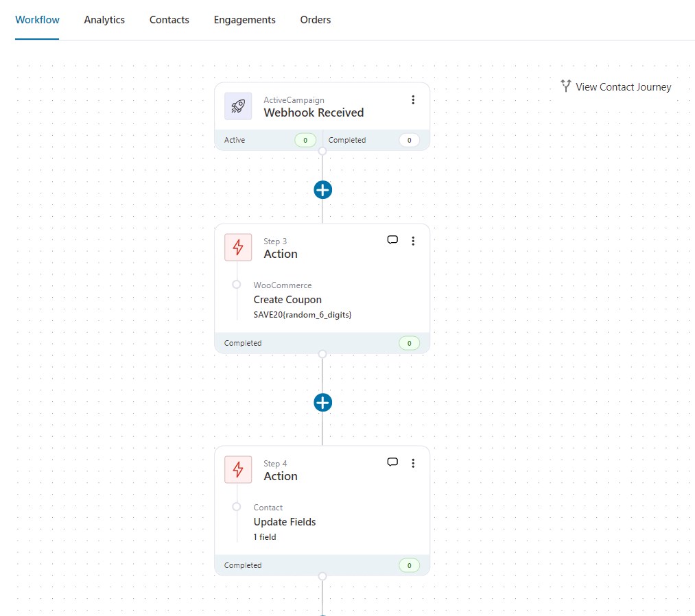Click the Webhook Received rocket icon
The width and height of the screenshot is (695, 616).
point(238,106)
